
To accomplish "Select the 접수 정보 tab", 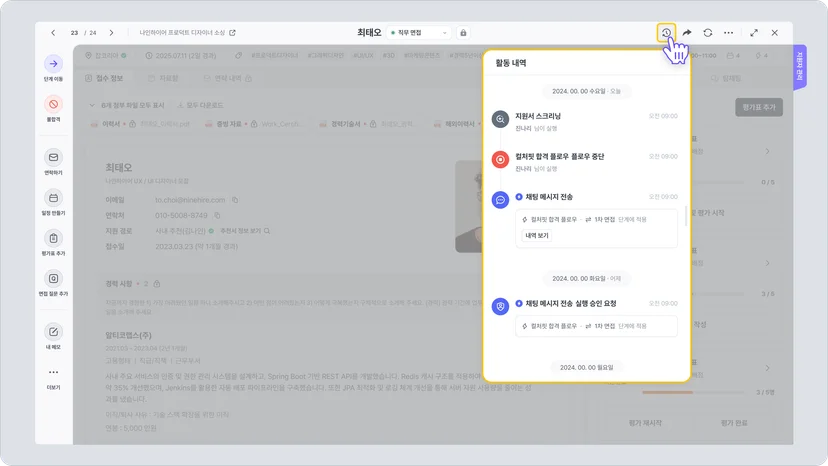I will 104,78.
